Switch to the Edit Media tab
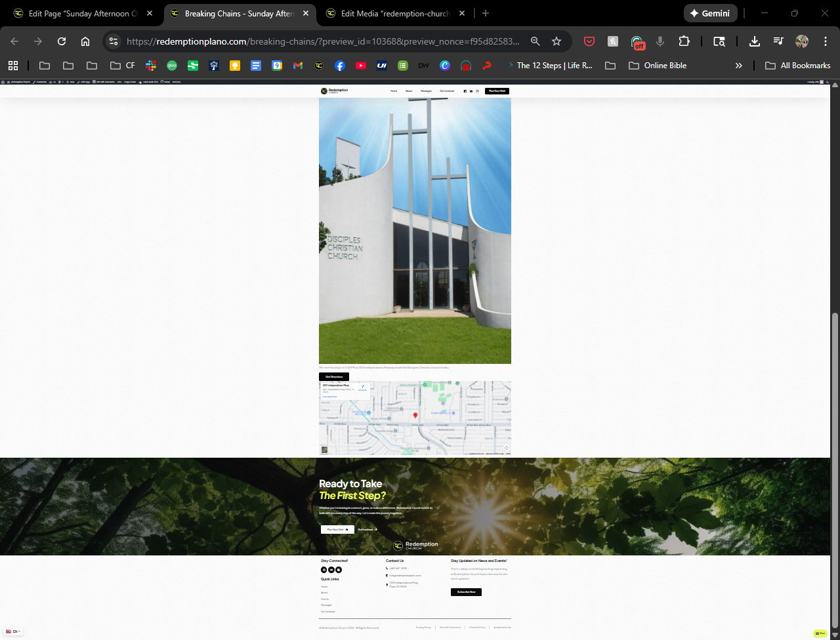 [x=395, y=13]
